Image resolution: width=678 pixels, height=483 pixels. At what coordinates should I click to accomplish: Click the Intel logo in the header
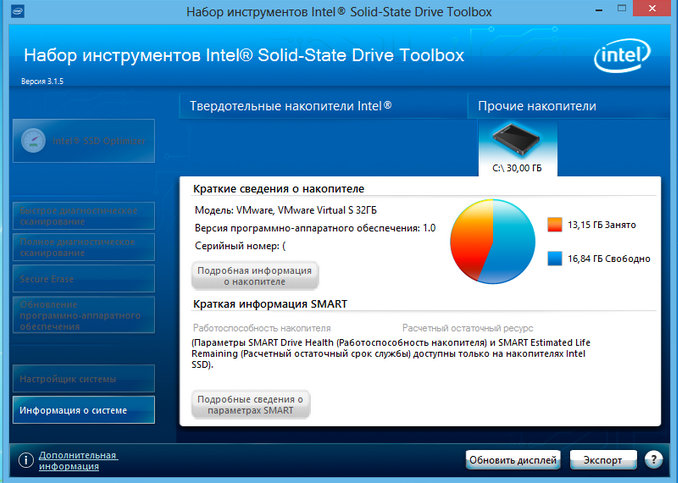[x=622, y=55]
